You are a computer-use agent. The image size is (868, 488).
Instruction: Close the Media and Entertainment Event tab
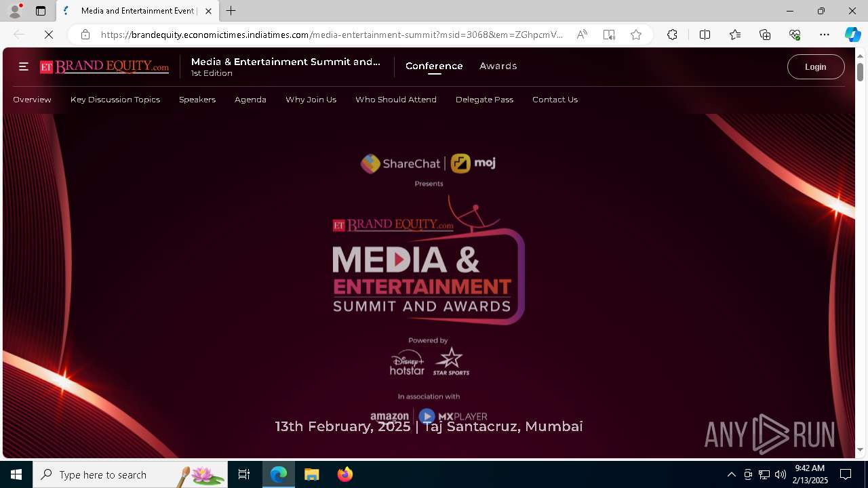[x=208, y=11]
